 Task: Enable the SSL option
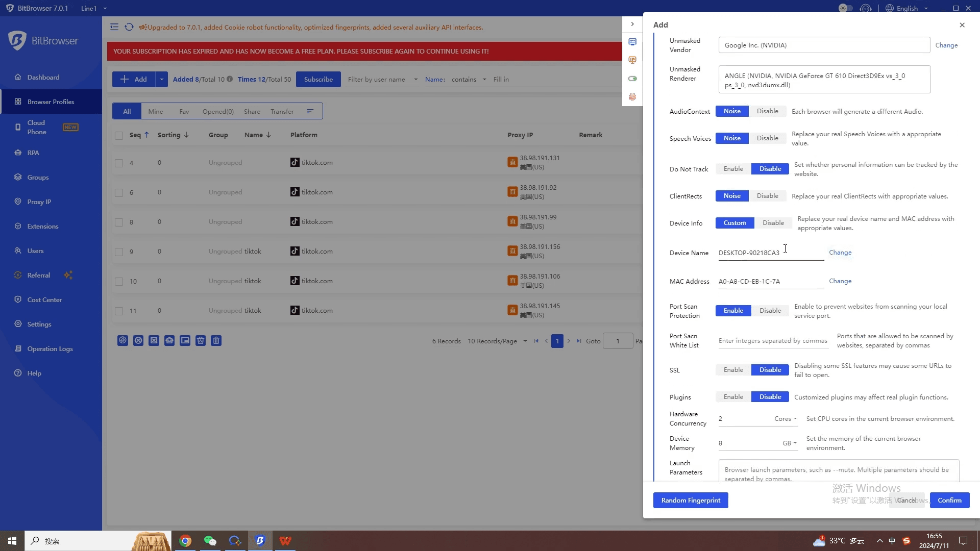pyautogui.click(x=733, y=370)
